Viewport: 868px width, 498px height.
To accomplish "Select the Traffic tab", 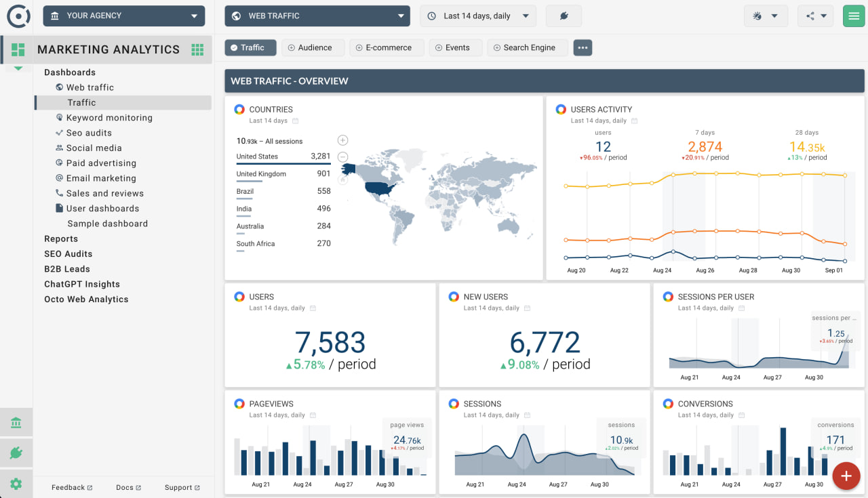I will pos(251,47).
